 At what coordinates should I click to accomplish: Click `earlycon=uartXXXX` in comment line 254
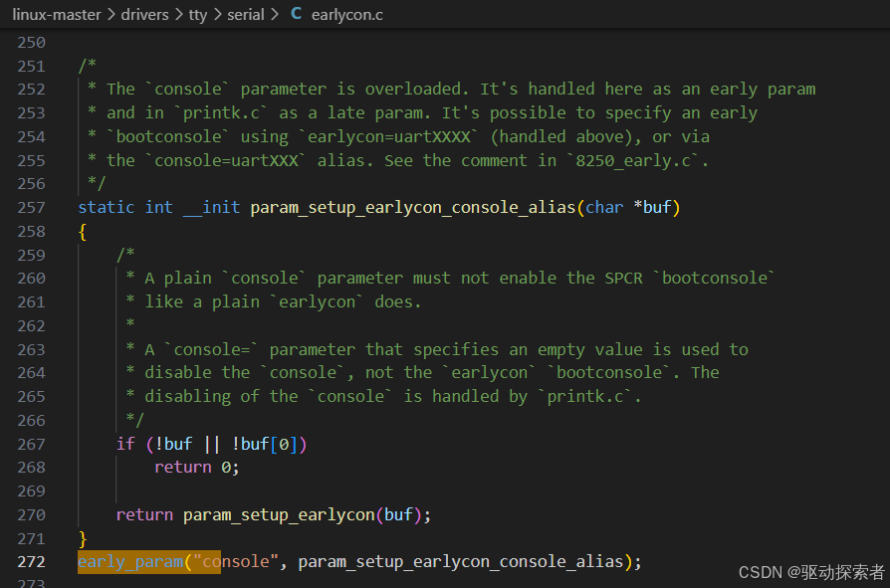(x=389, y=137)
